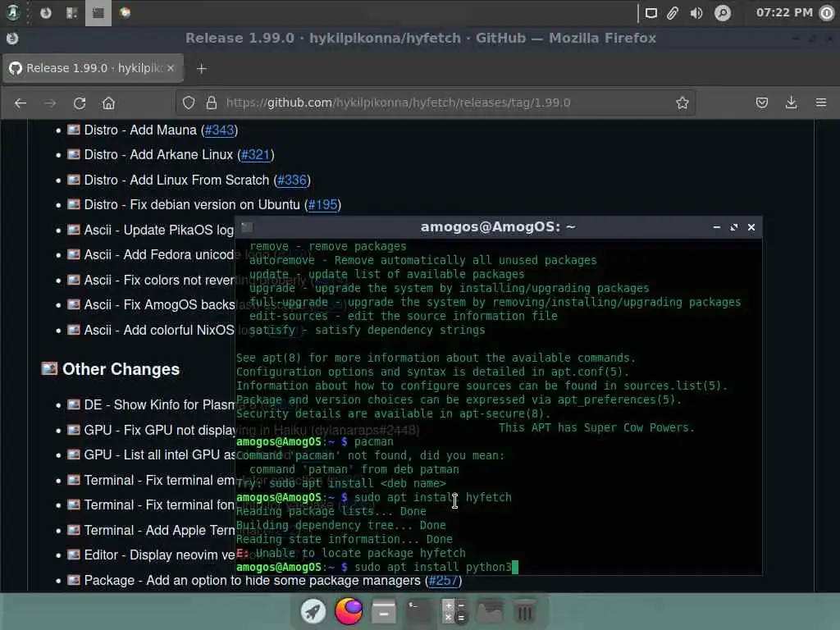840x630 pixels.
Task: Open the volume control tray icon
Action: point(696,13)
